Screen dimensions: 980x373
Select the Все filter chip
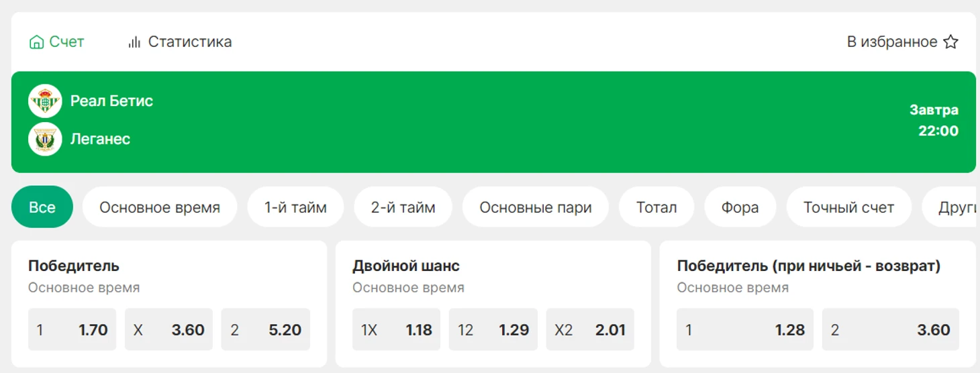[x=42, y=207]
